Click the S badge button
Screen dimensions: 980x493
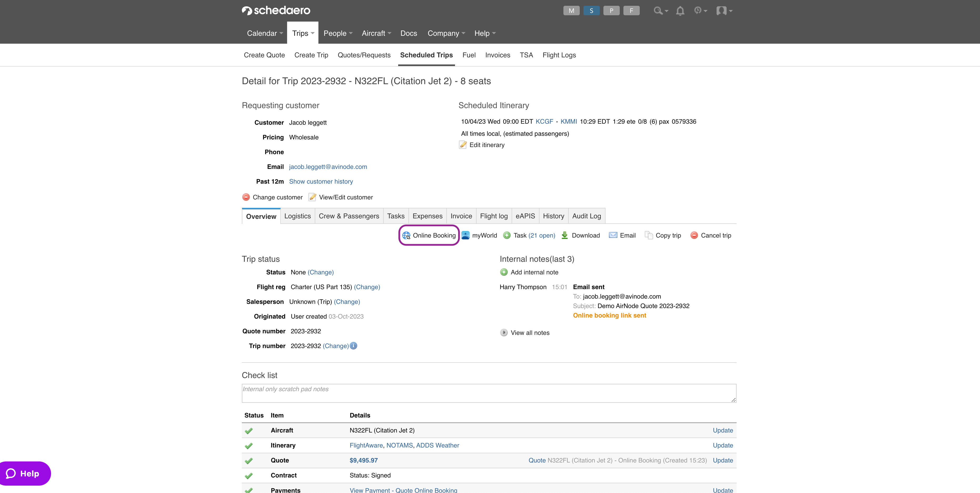[591, 11]
